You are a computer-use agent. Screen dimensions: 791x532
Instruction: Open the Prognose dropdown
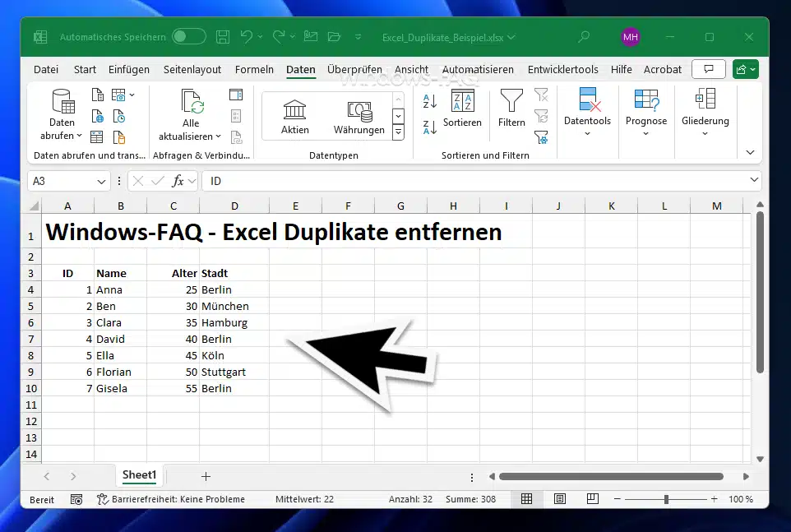click(x=646, y=112)
